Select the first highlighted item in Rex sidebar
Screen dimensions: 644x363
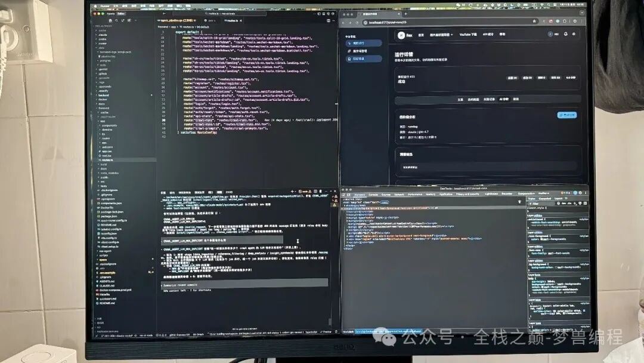point(363,43)
